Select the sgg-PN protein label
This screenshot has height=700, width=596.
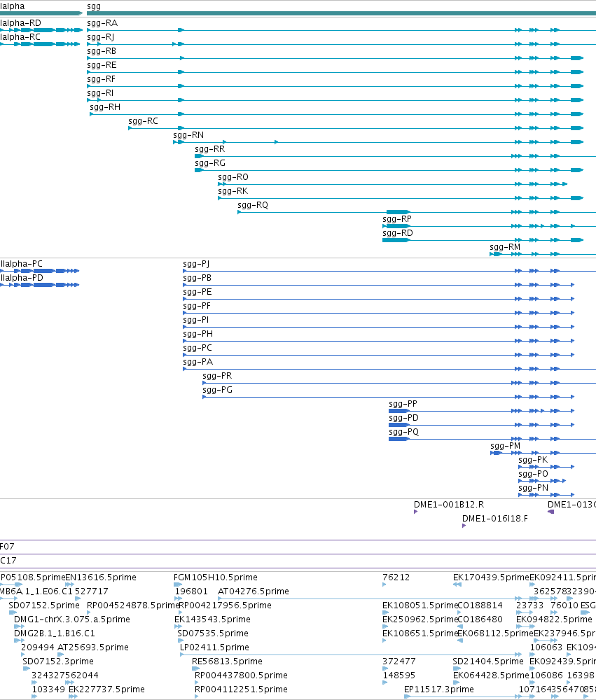tap(533, 488)
